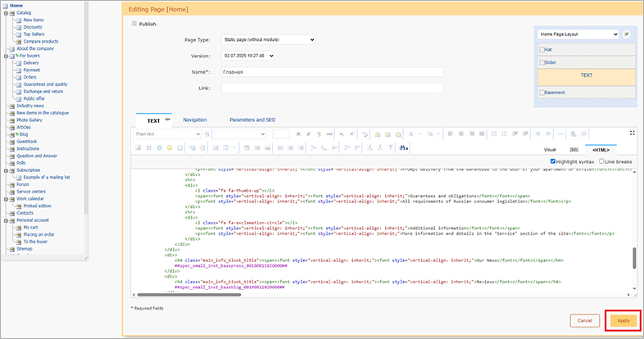Click the strikethrough formatting icon
Screen dimensions: 644x339
(x=330, y=133)
